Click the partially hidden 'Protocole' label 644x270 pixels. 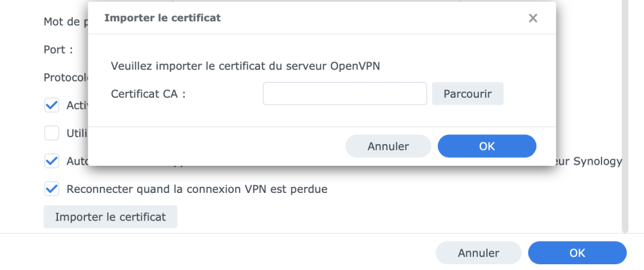pyautogui.click(x=65, y=78)
